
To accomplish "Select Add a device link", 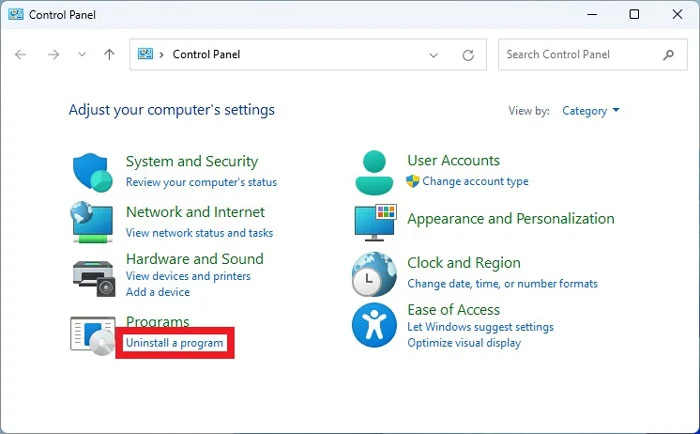I will pyautogui.click(x=158, y=292).
